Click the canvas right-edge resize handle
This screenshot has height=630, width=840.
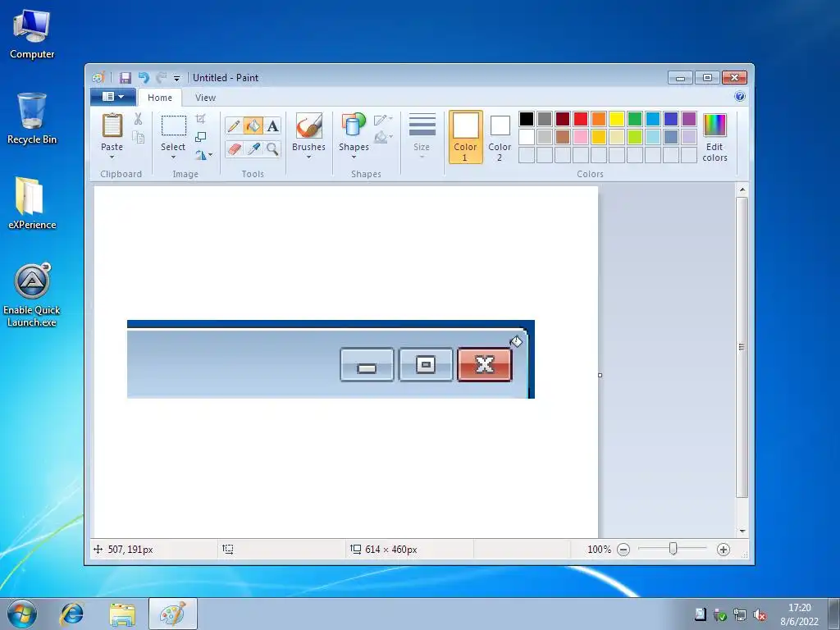tap(600, 375)
